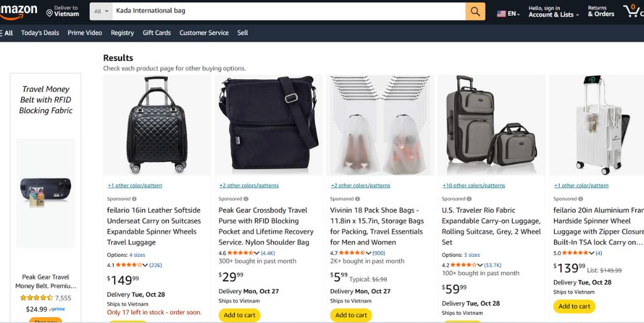
Task: Click Sponsored info icon on U.S. Traveler luggage
Action: coord(469,199)
